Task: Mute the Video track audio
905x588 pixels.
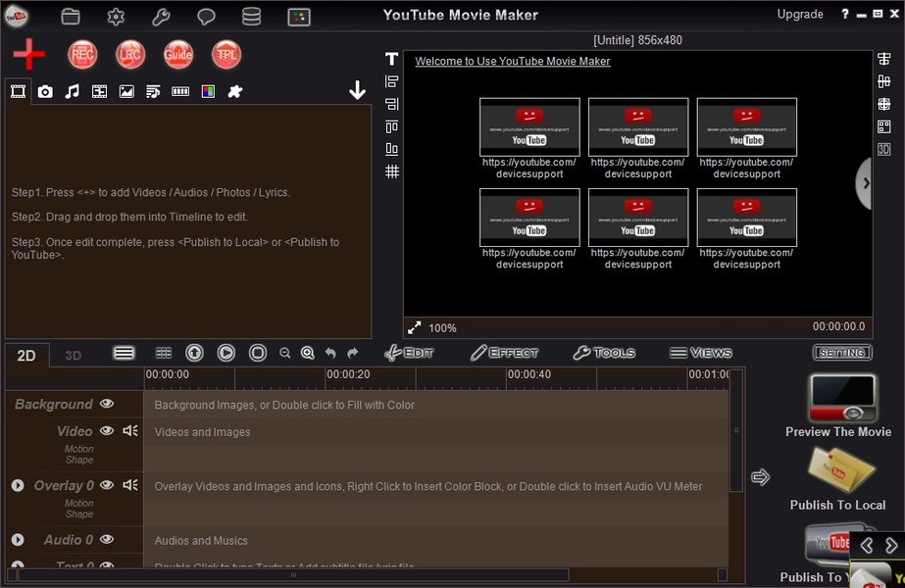Action: [x=130, y=430]
